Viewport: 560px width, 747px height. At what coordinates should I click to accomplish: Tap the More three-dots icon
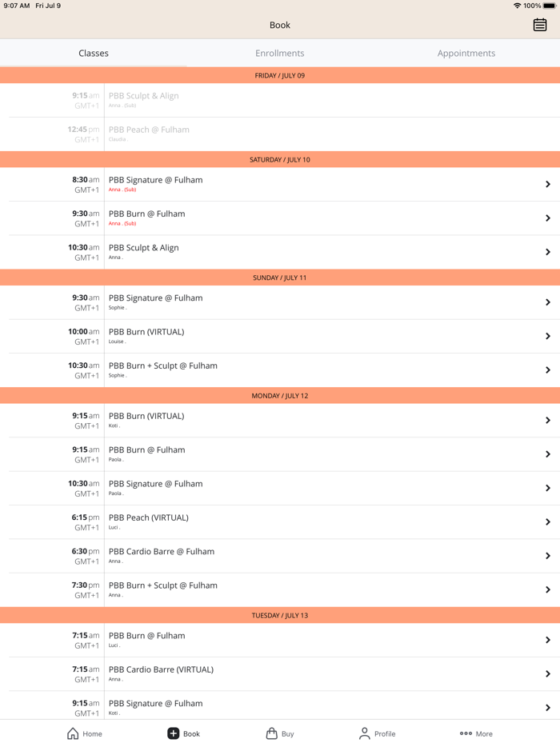tap(466, 733)
